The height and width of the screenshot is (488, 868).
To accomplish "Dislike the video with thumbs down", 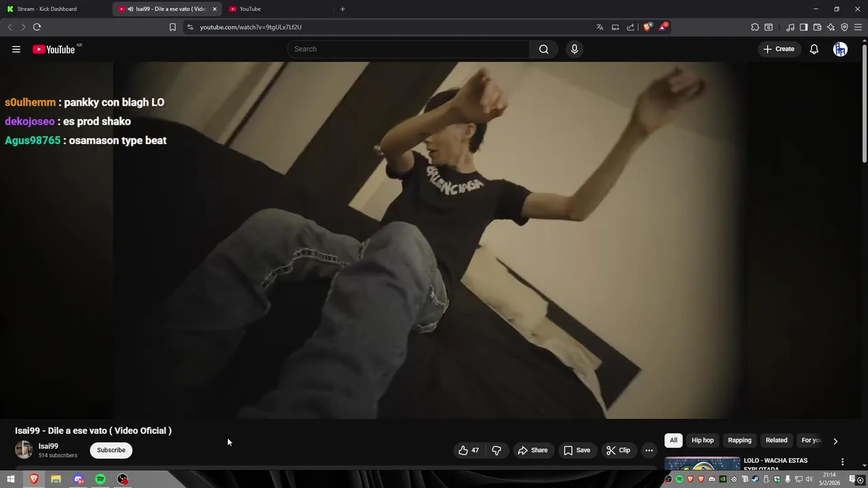I will 496,450.
